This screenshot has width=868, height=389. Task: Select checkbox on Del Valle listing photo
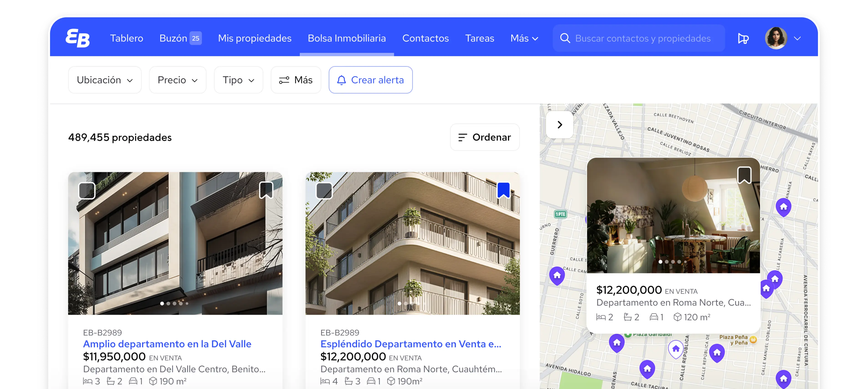87,191
